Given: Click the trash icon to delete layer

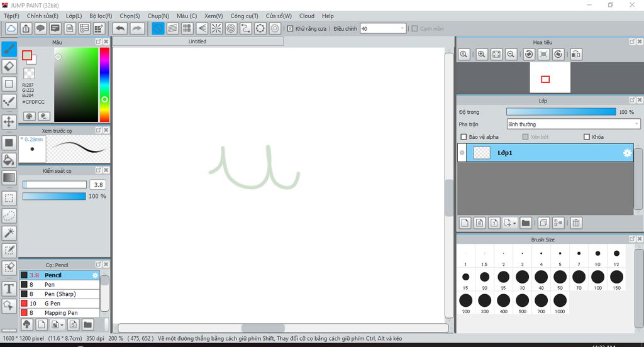Looking at the screenshot, I should [x=576, y=223].
